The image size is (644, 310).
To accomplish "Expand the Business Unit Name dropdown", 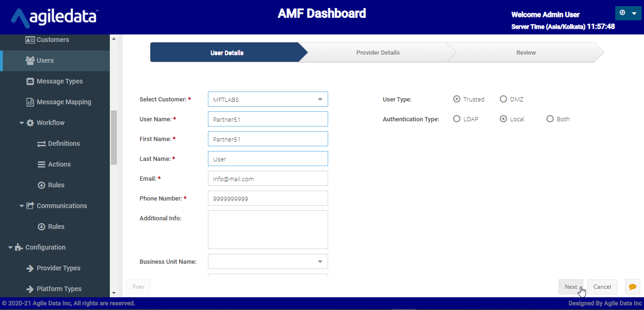I will pos(267,261).
